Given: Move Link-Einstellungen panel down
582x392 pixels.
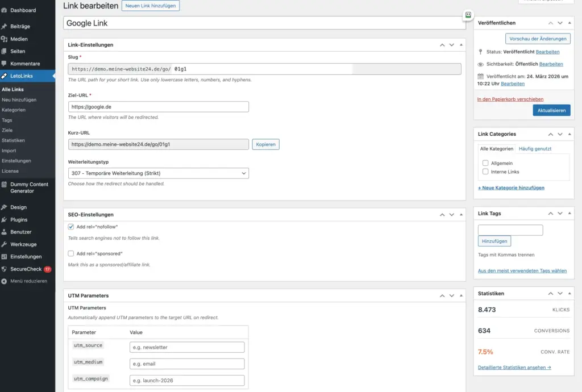Looking at the screenshot, I should point(452,45).
